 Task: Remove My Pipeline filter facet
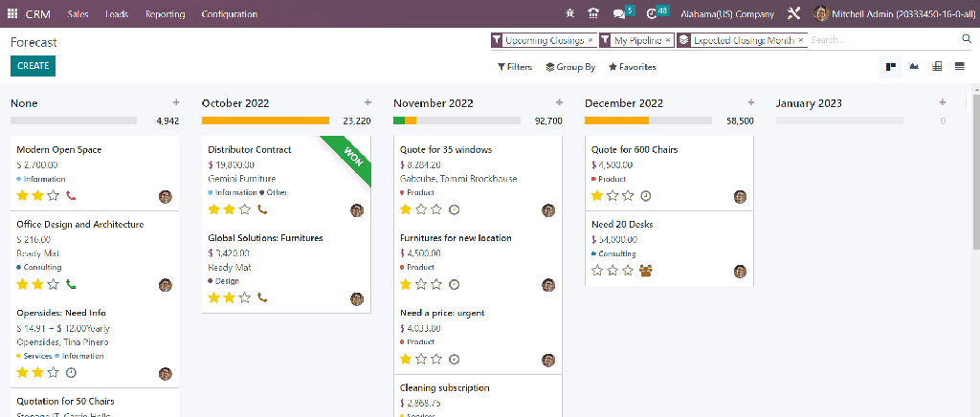(667, 40)
